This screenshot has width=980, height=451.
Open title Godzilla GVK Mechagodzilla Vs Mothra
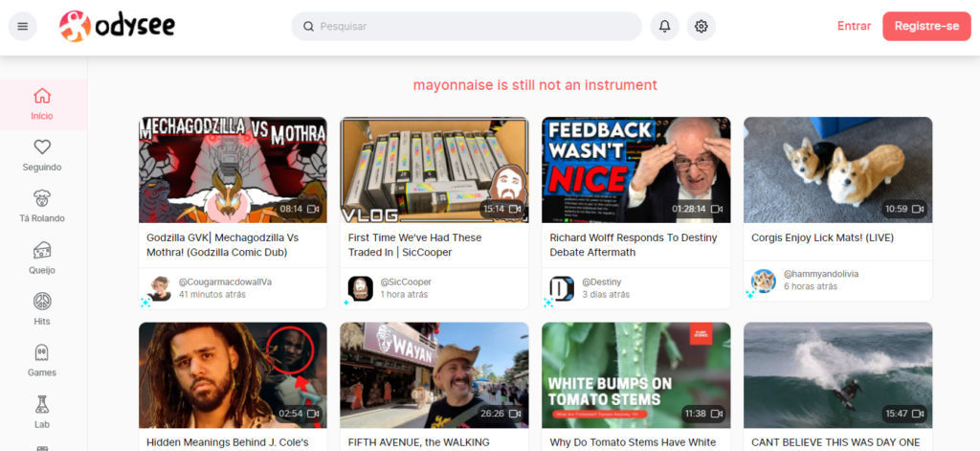coord(222,245)
